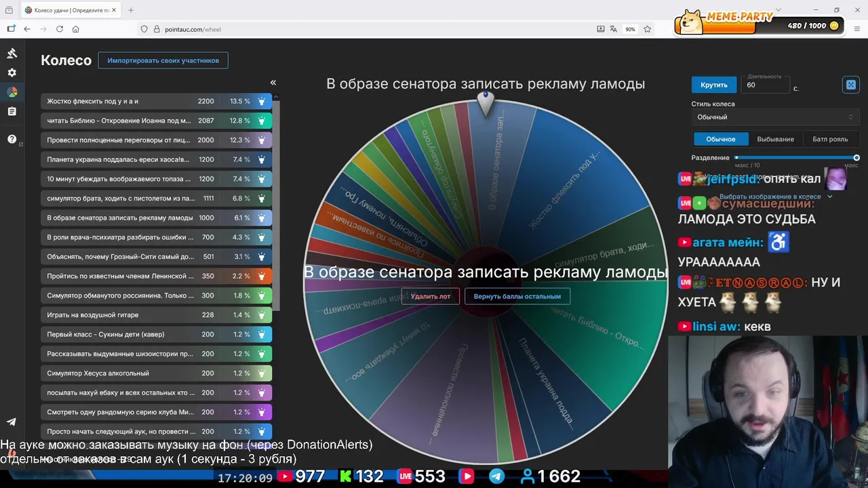Image resolution: width=868 pixels, height=488 pixels.
Task: Highlight lot 'Симулятор обманутого россиянина'
Action: 262,296
